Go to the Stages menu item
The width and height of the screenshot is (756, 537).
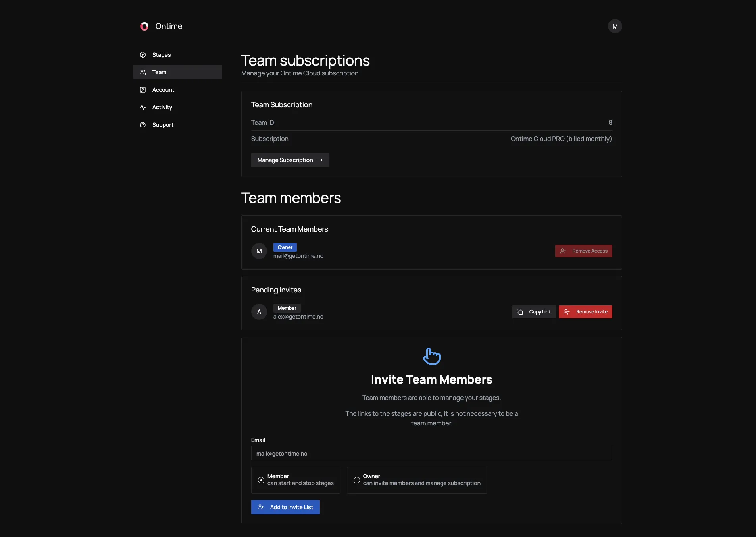tap(161, 55)
